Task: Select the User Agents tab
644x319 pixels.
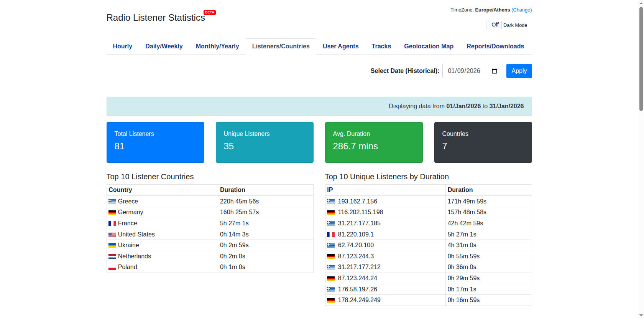Action: (x=340, y=46)
